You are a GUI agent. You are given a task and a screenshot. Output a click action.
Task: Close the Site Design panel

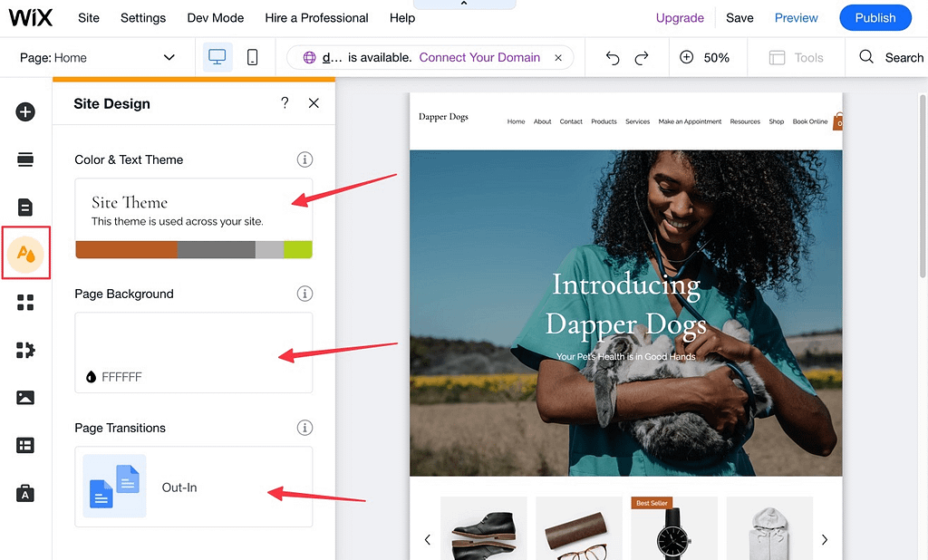coord(314,103)
